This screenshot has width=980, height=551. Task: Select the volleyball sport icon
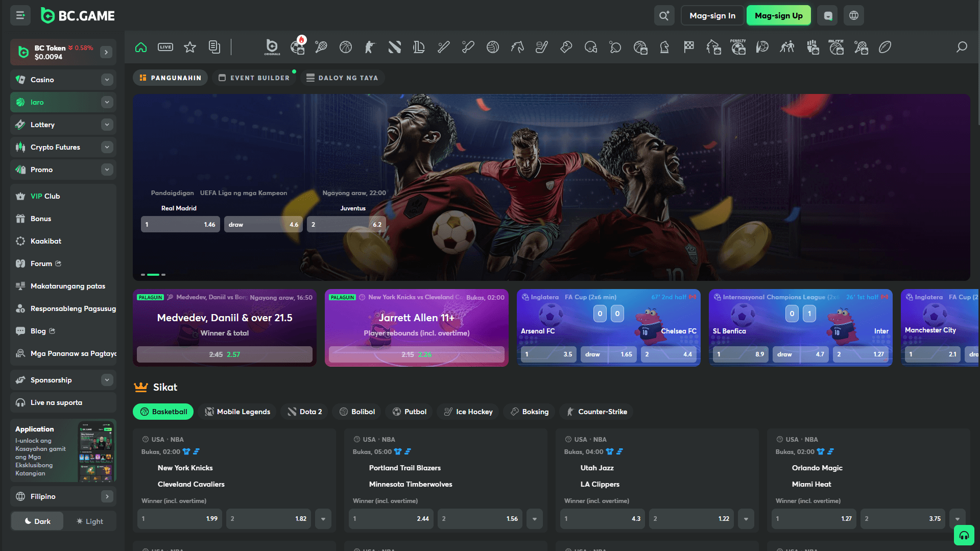click(x=493, y=47)
